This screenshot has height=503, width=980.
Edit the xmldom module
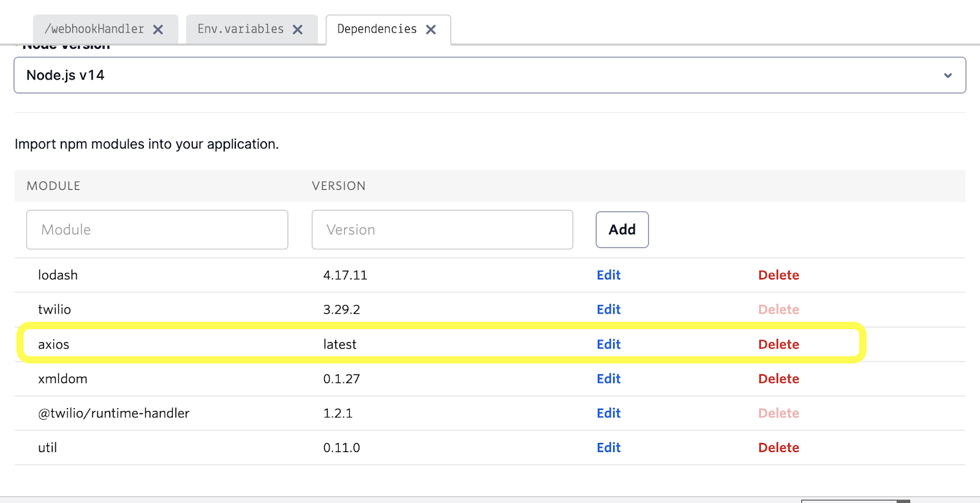[609, 379]
